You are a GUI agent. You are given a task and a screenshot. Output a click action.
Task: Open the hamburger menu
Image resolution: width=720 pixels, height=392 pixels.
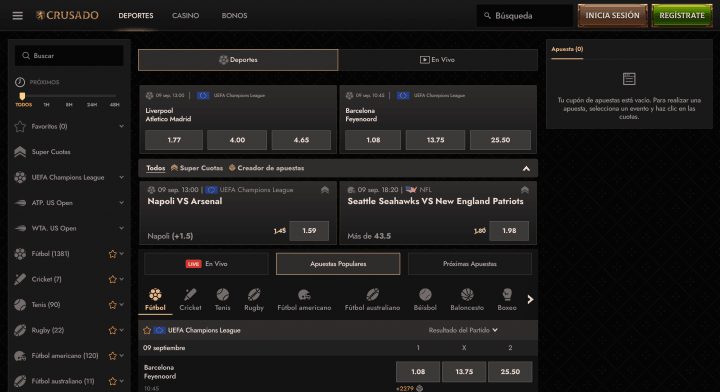point(17,16)
